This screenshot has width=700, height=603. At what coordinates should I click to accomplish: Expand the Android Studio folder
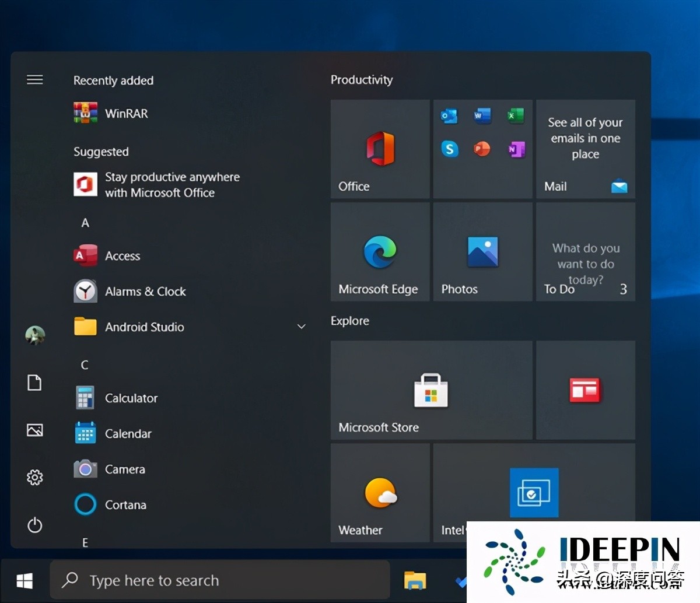[302, 327]
